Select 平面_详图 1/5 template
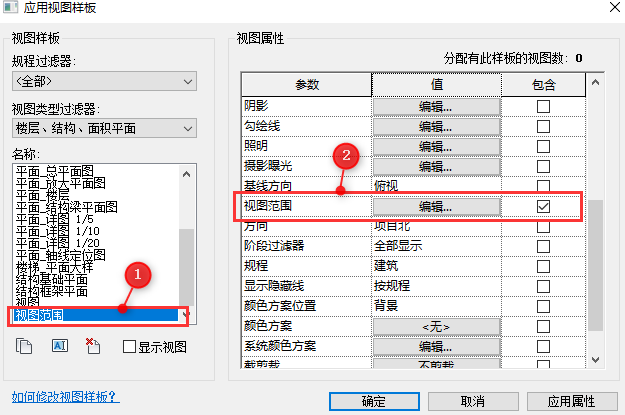 point(55,219)
